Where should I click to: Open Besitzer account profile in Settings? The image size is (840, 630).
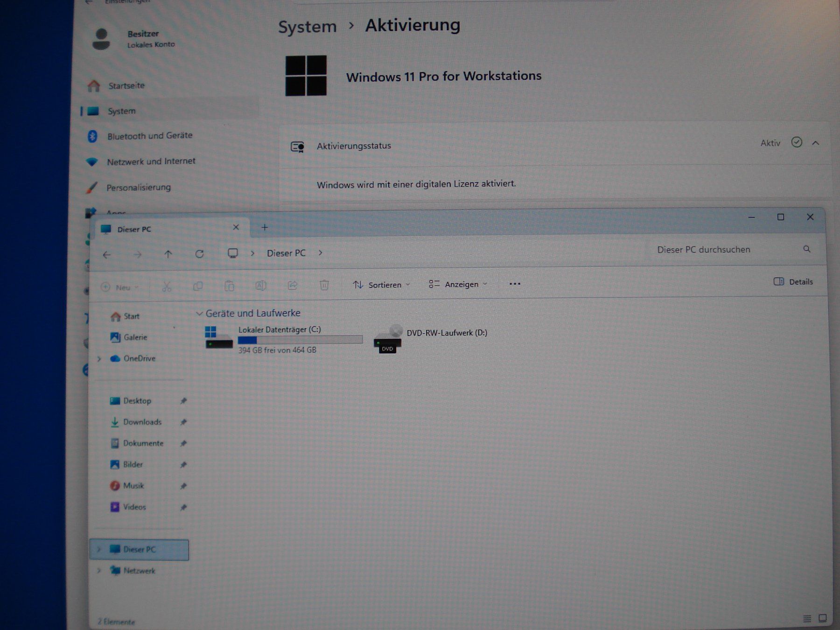click(x=134, y=39)
